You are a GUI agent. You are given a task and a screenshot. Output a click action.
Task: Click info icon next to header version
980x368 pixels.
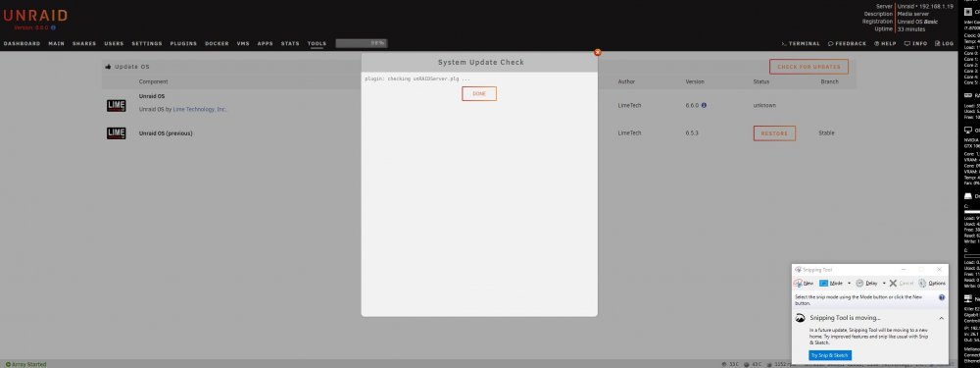[53, 28]
